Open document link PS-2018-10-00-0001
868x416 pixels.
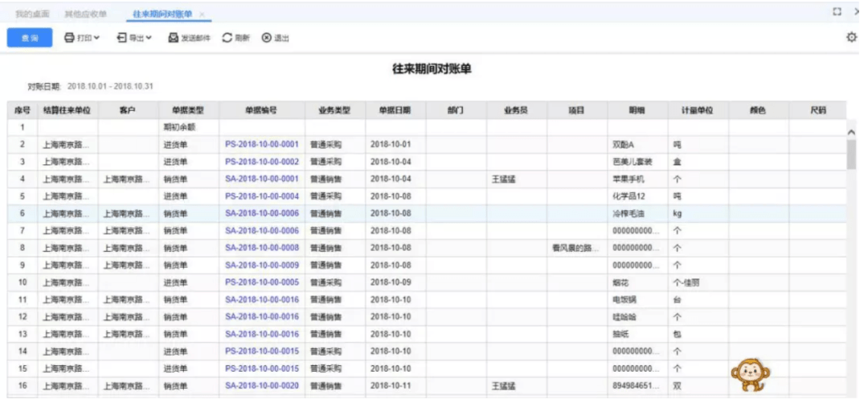pos(262,145)
